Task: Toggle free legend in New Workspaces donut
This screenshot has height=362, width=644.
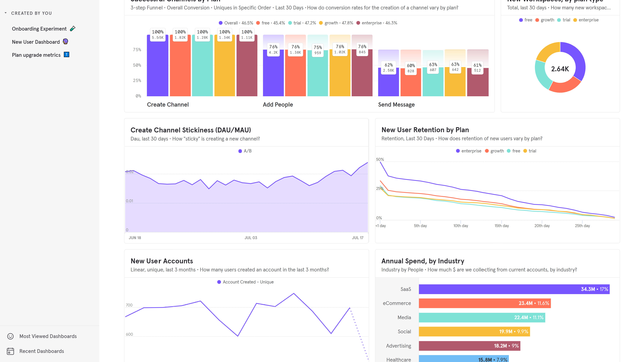Action: pos(525,20)
